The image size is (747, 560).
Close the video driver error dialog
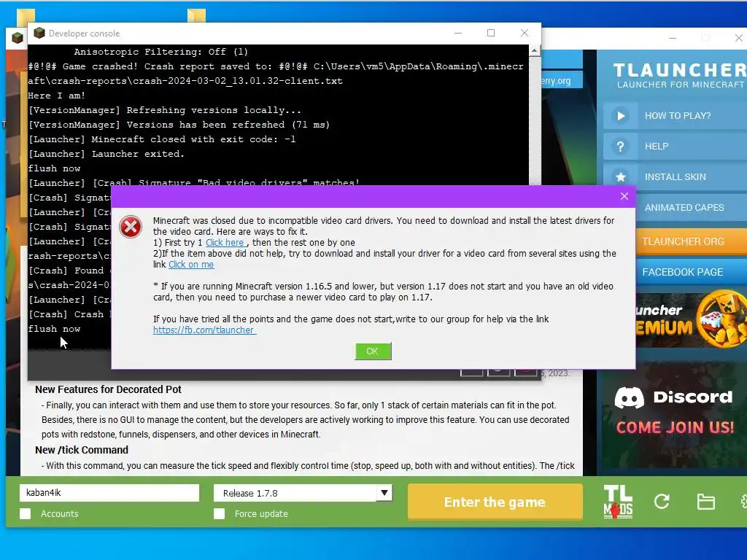coord(624,196)
